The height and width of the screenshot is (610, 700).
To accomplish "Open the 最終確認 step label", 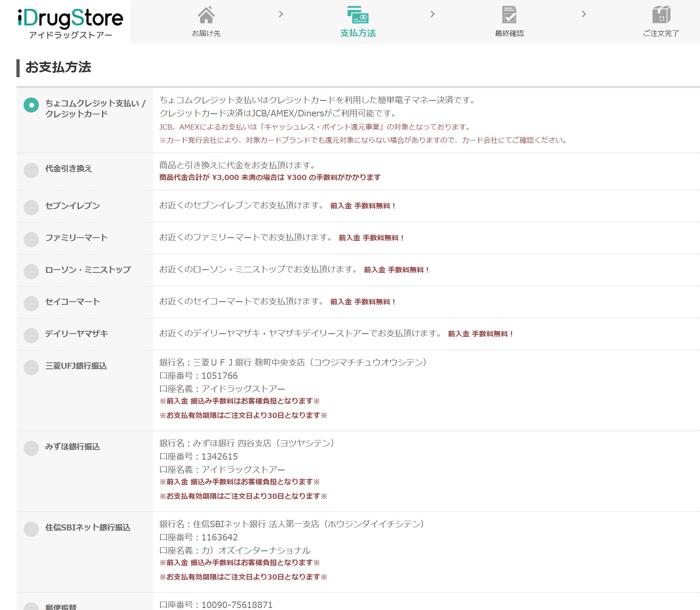I will tap(509, 34).
